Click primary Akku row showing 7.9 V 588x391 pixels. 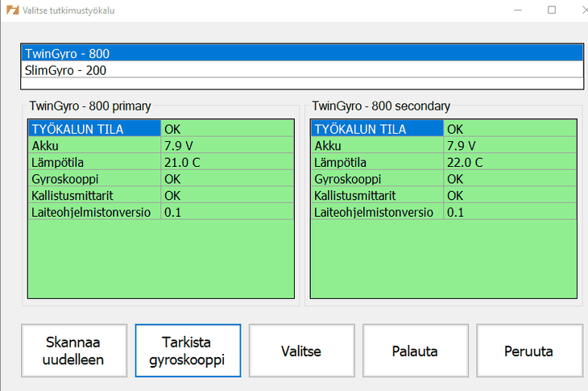pyautogui.click(x=161, y=145)
